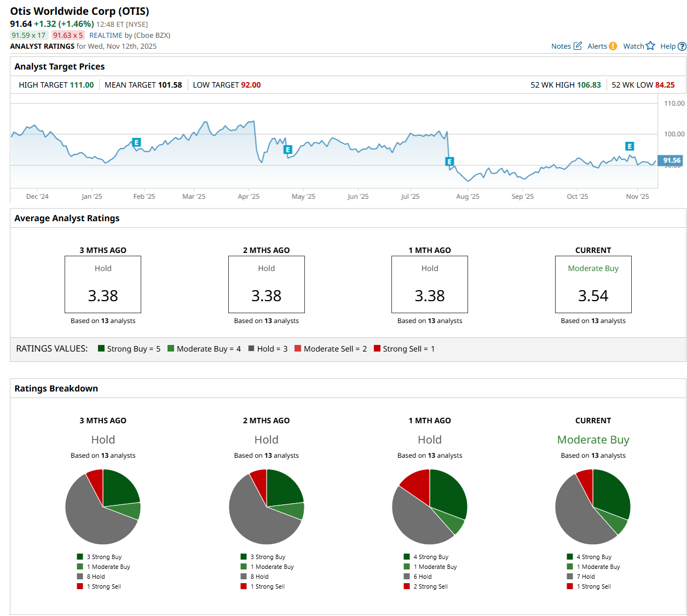Click the Watch star icon

pos(650,46)
